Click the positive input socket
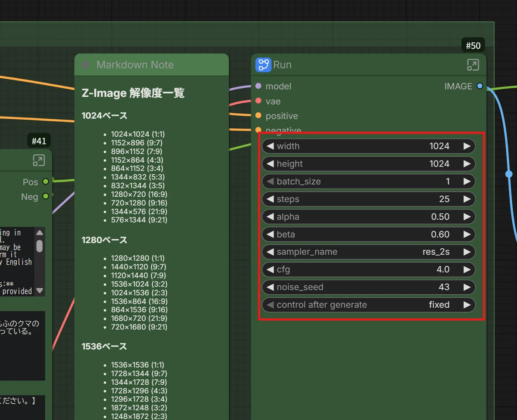Image resolution: width=517 pixels, height=420 pixels. coord(258,116)
